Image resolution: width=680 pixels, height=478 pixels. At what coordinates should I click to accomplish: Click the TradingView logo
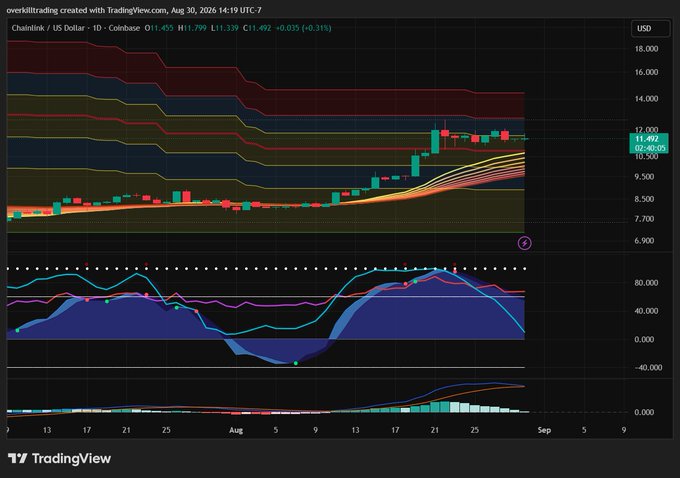click(x=59, y=458)
